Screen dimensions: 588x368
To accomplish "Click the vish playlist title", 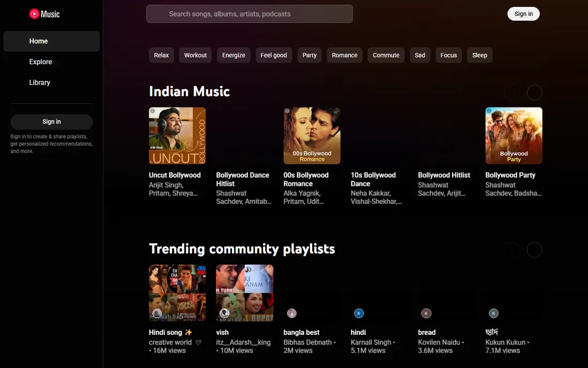I will tap(222, 332).
